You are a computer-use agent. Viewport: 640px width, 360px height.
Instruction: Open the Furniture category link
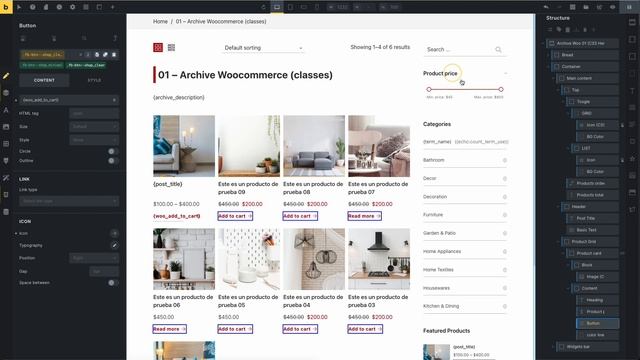433,215
